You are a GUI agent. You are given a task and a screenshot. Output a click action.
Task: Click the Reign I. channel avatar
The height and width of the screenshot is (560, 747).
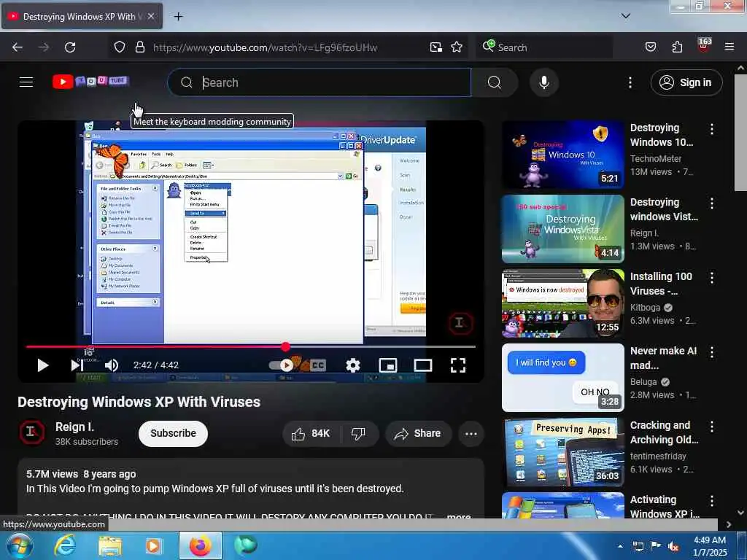coord(32,432)
